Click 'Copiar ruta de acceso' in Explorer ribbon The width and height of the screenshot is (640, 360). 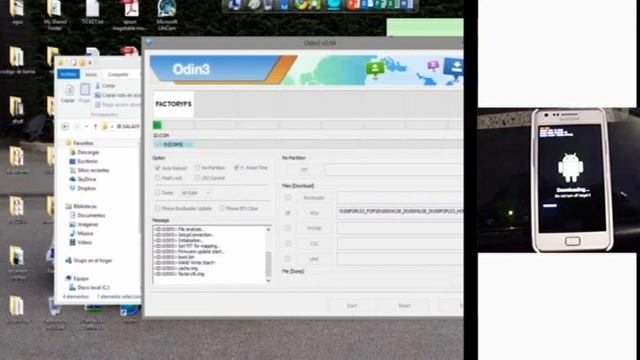point(118,95)
